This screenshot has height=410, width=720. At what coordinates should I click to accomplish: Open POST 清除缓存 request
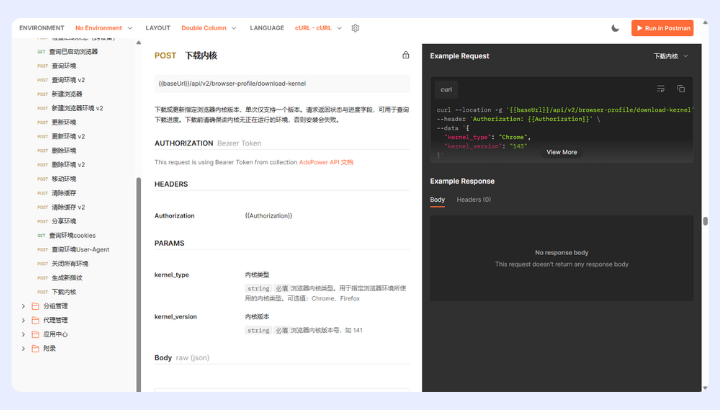coord(57,193)
